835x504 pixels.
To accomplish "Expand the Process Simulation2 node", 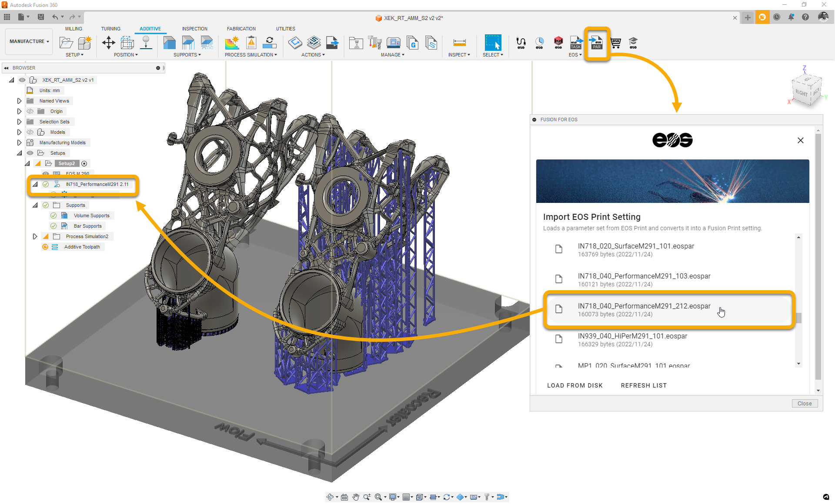I will 35,236.
